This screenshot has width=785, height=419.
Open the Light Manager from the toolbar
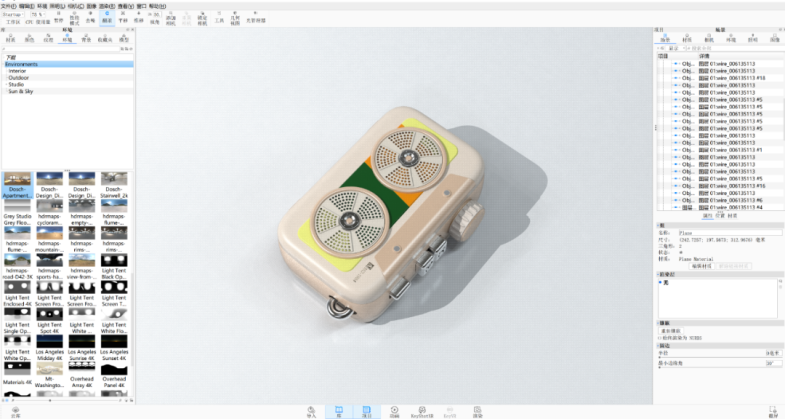pos(255,18)
